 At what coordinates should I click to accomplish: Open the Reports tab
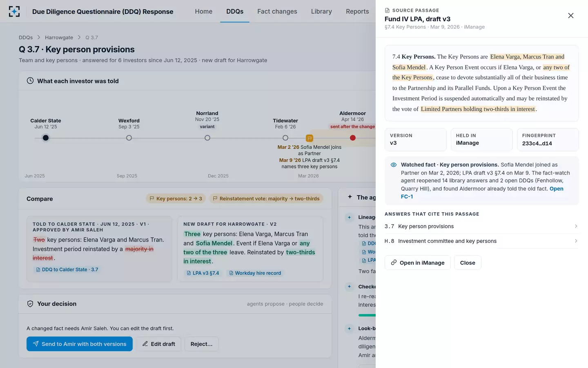[x=357, y=11]
